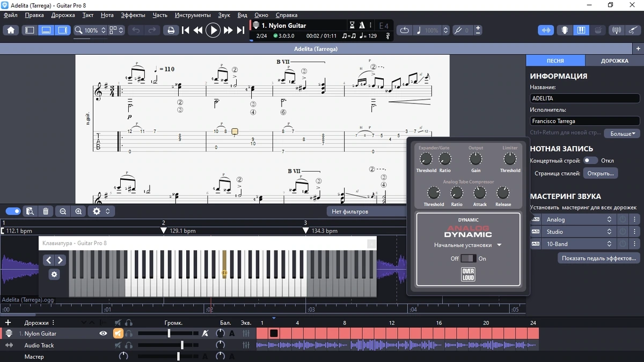Switch to the ПЕСНЯ tab
This screenshot has height=362, width=644.
tap(555, 61)
